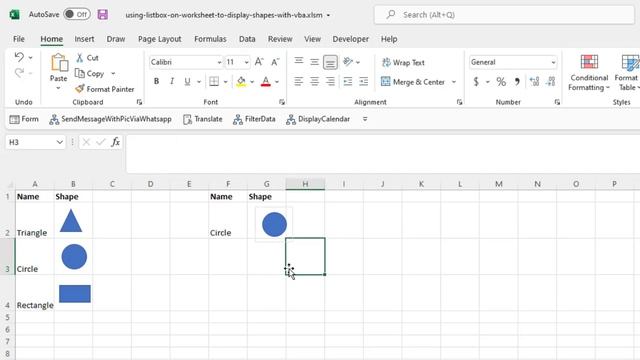Viewport: 640px width, 360px height.
Task: Open the font size dropdown
Action: (x=247, y=62)
